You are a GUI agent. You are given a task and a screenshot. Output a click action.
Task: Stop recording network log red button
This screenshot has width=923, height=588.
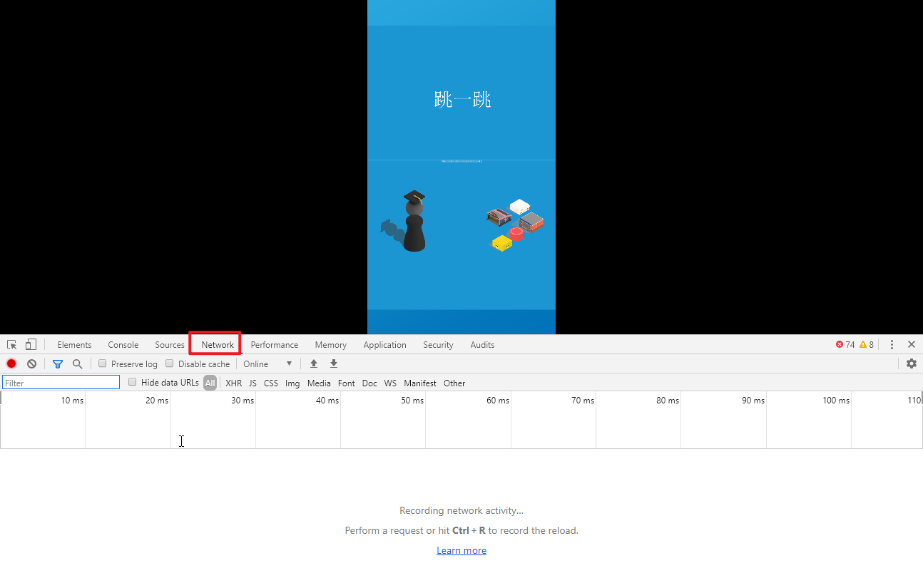[11, 363]
